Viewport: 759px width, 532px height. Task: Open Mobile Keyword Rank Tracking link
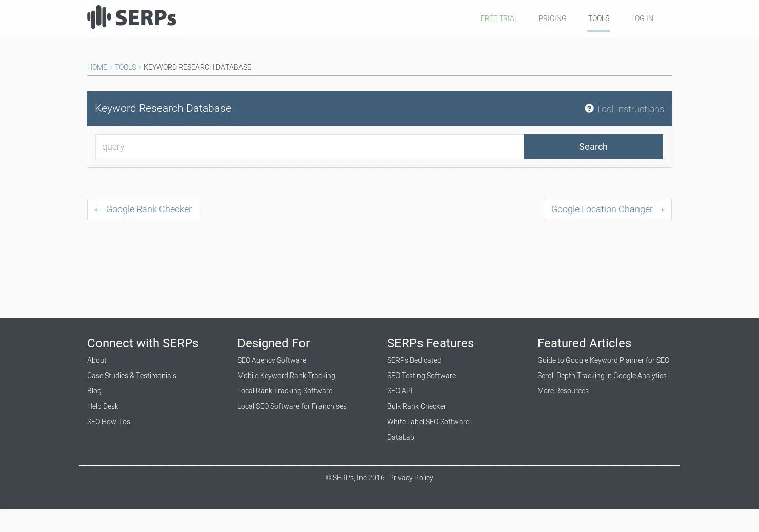coord(286,376)
